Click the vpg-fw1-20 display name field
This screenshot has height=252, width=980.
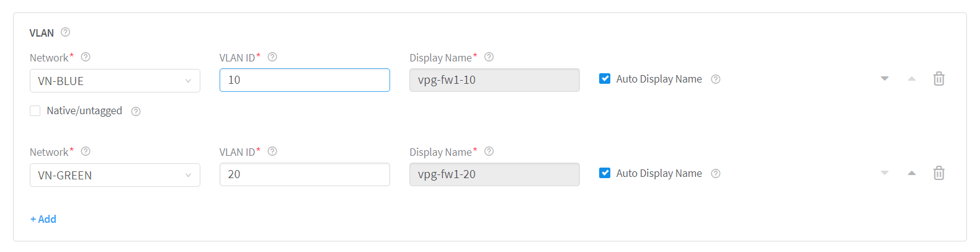pyautogui.click(x=494, y=174)
